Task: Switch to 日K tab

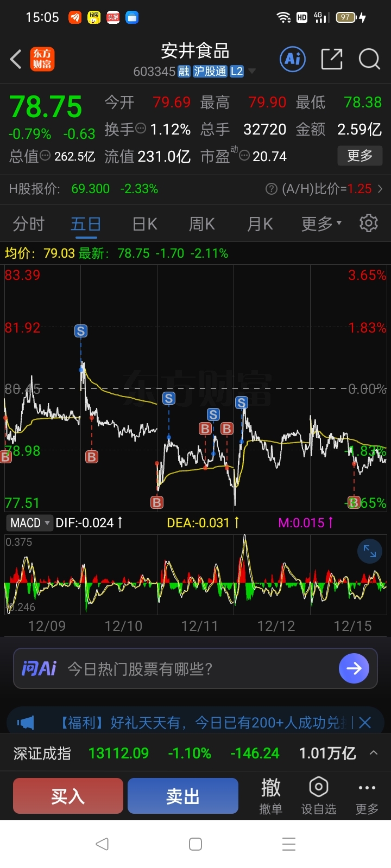Action: pos(144,224)
